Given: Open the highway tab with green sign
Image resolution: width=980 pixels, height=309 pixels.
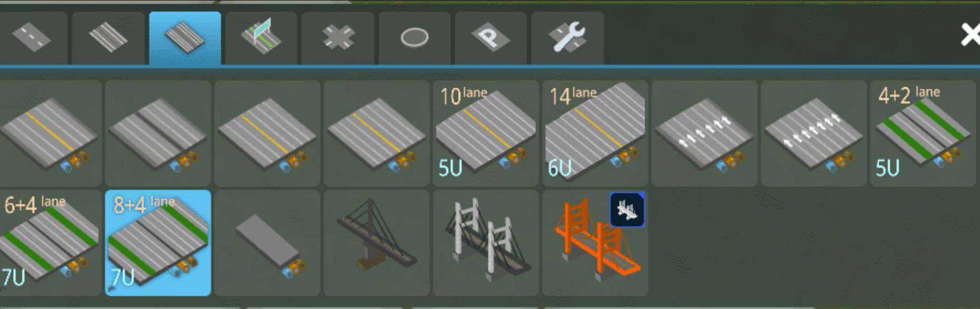Looking at the screenshot, I should click(261, 38).
